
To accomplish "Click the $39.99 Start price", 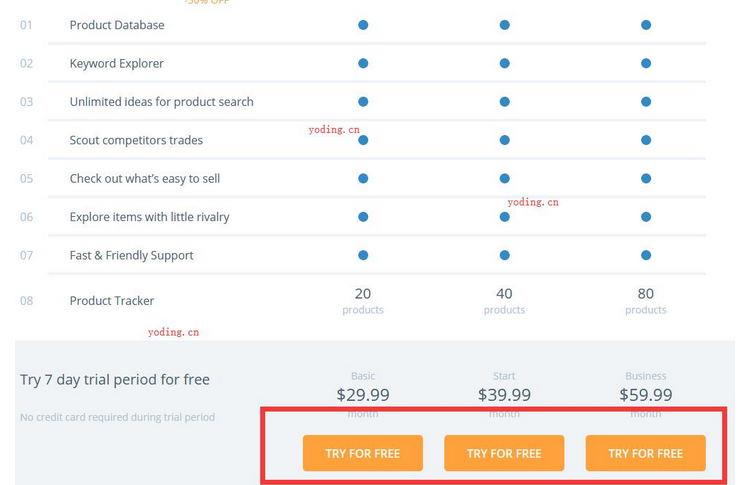I will (x=504, y=394).
